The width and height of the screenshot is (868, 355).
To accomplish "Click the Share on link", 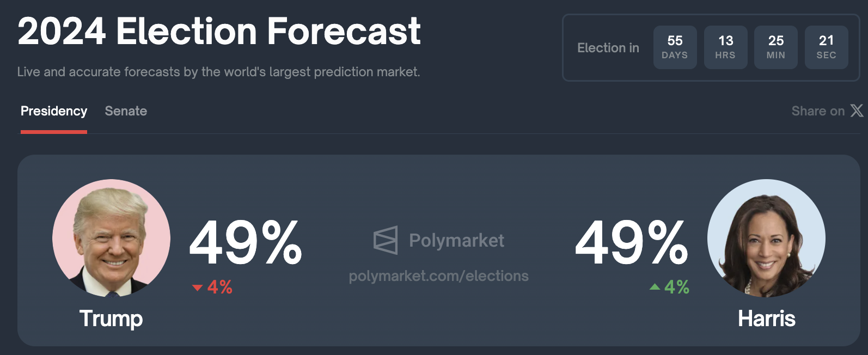I will [818, 112].
